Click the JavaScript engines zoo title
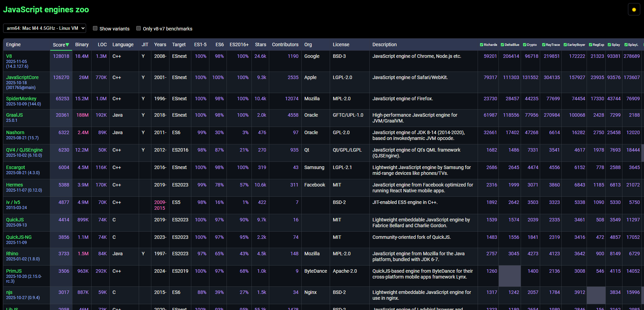Viewport: 644px width, 310px height. [x=46, y=10]
